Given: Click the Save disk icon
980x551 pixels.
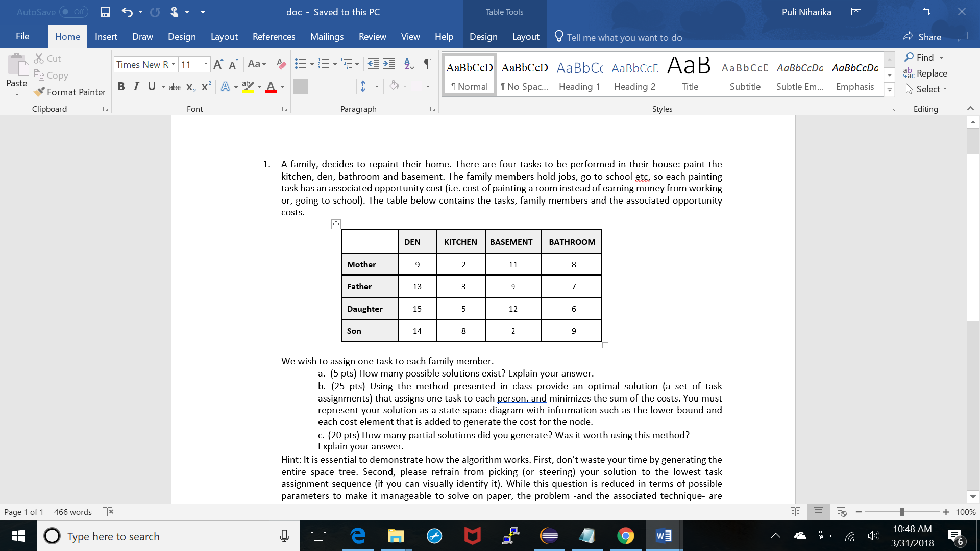Looking at the screenshot, I should pyautogui.click(x=105, y=12).
